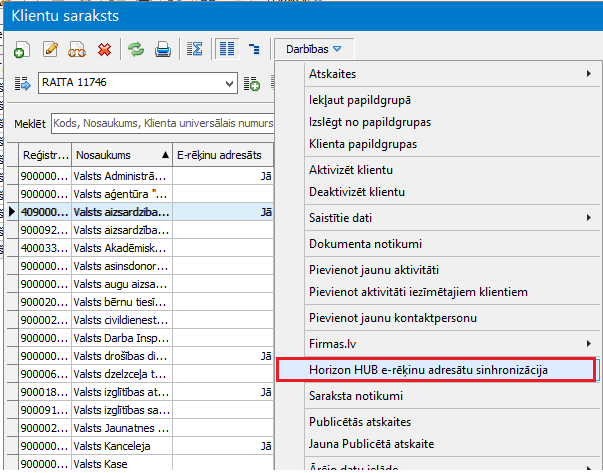The image size is (603, 473).
Task: Select Pievienot jaunu aktivitāti menu item
Action: (450, 270)
